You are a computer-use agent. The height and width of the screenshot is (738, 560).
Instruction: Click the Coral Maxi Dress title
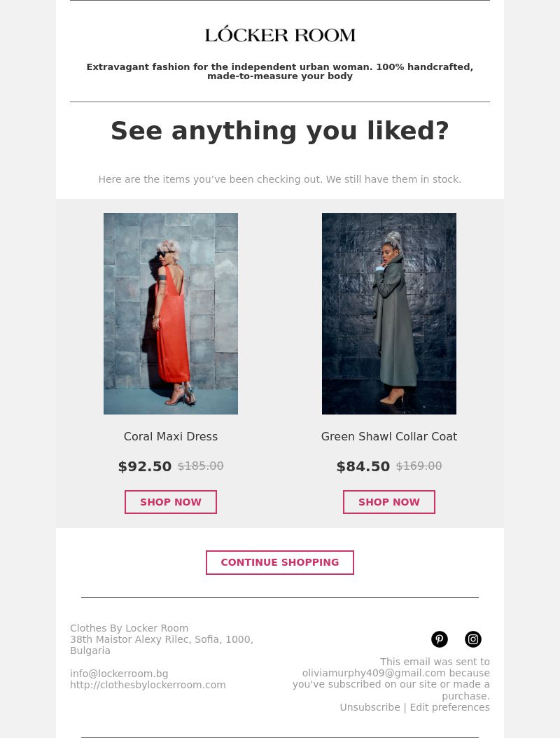tap(171, 436)
